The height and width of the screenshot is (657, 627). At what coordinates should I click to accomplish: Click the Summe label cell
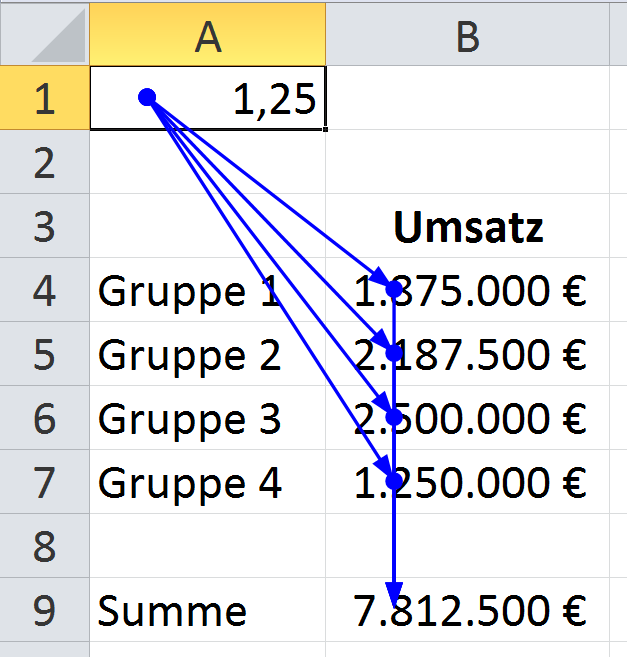pyautogui.click(x=208, y=610)
